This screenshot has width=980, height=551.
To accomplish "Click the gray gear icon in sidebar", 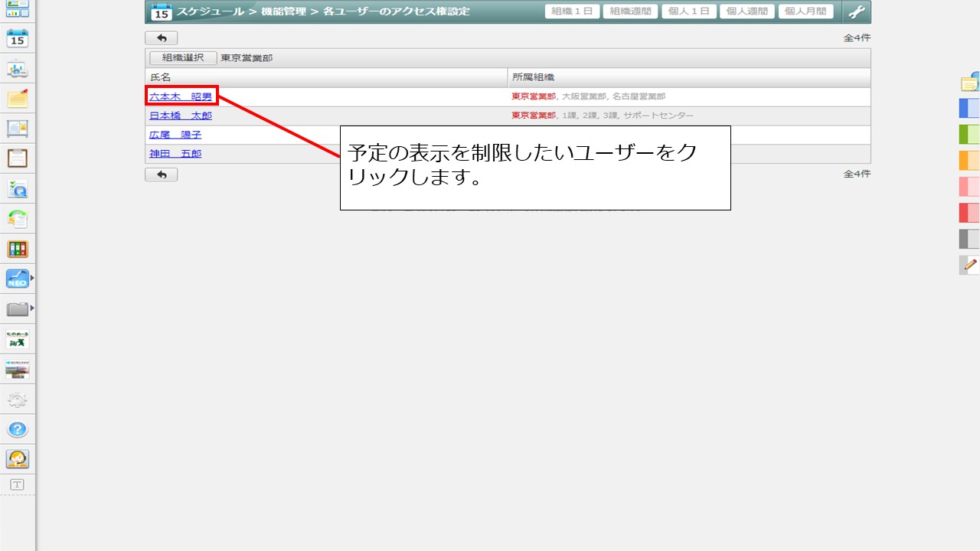I will coord(17,399).
